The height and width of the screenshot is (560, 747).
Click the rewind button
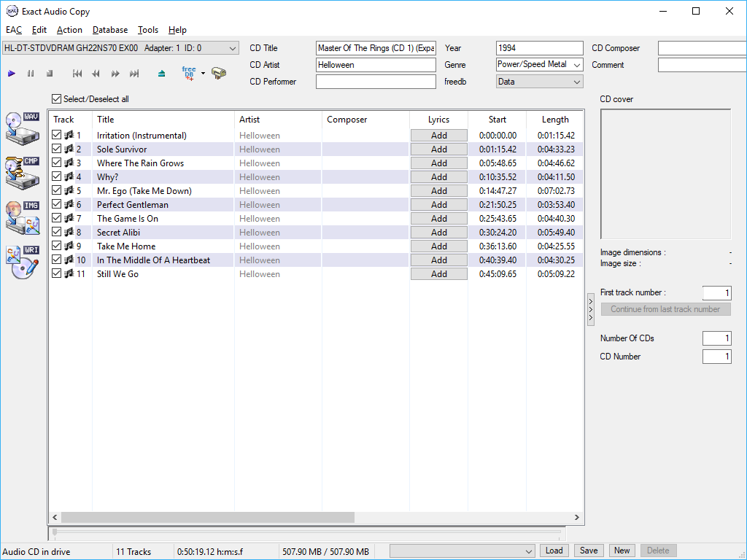96,74
